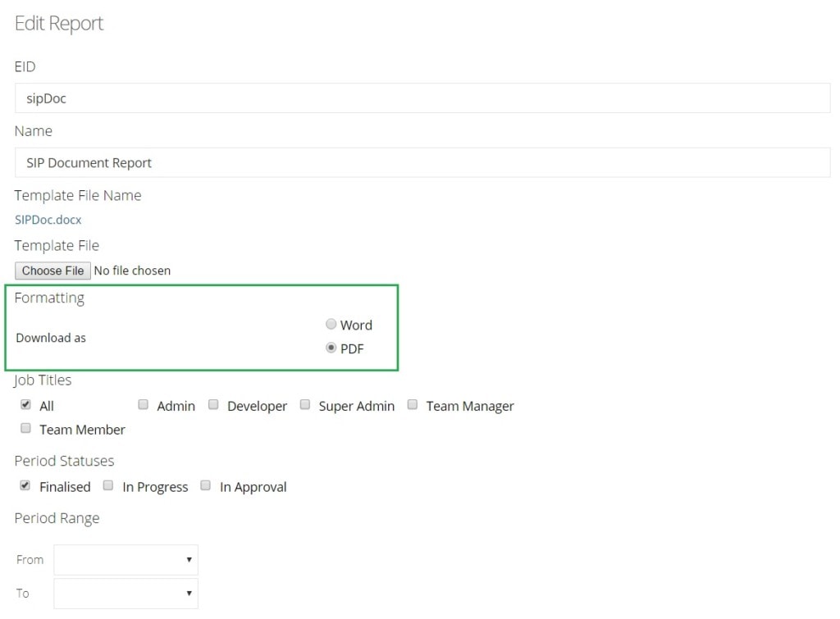Check the Super Admin checkbox
This screenshot has width=840, height=619.
[305, 404]
